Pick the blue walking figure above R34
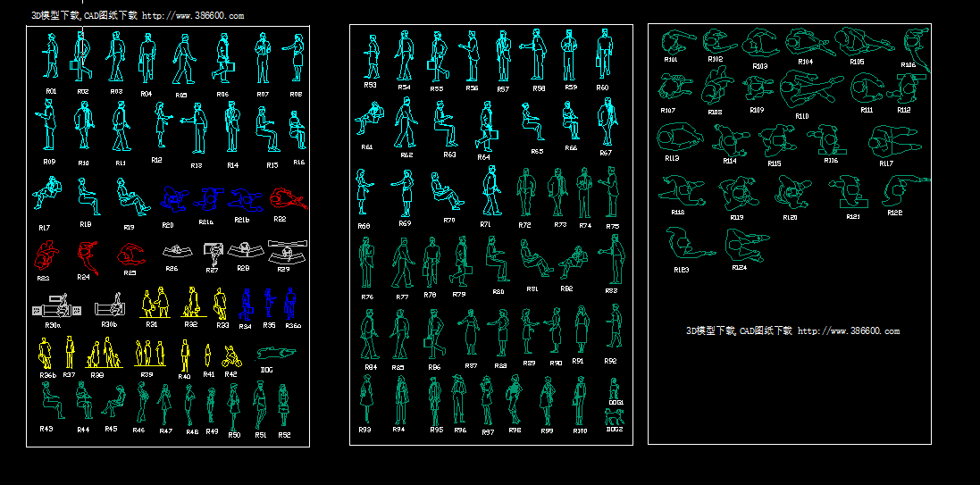The image size is (980, 485). 246,305
